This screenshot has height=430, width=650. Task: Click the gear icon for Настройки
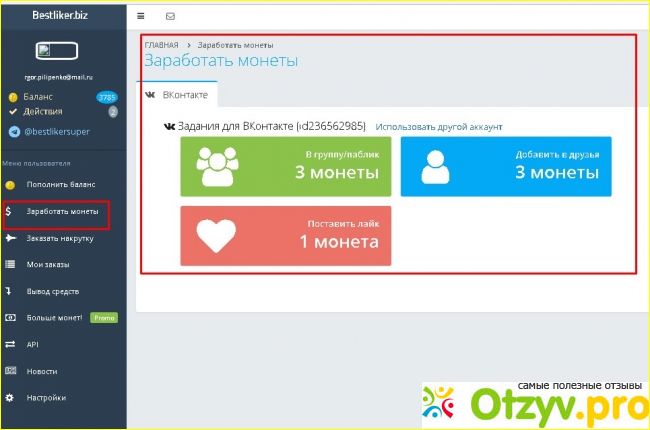[x=10, y=397]
